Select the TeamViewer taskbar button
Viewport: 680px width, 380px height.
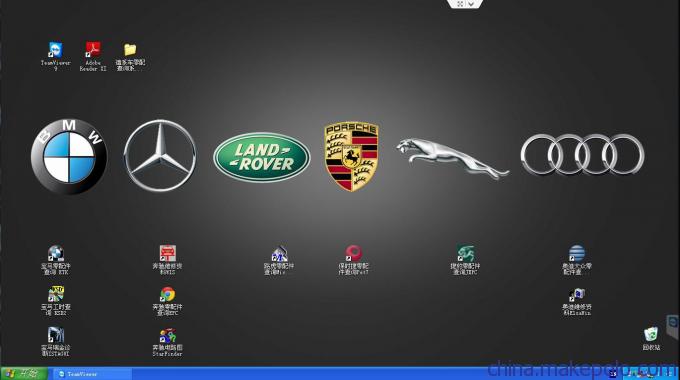coord(92,373)
